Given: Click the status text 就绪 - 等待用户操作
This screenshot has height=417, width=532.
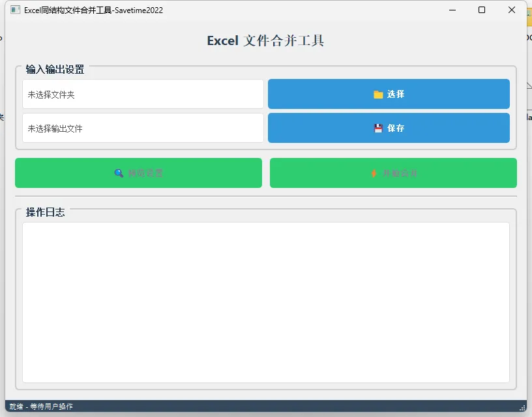Looking at the screenshot, I should coord(41,407).
